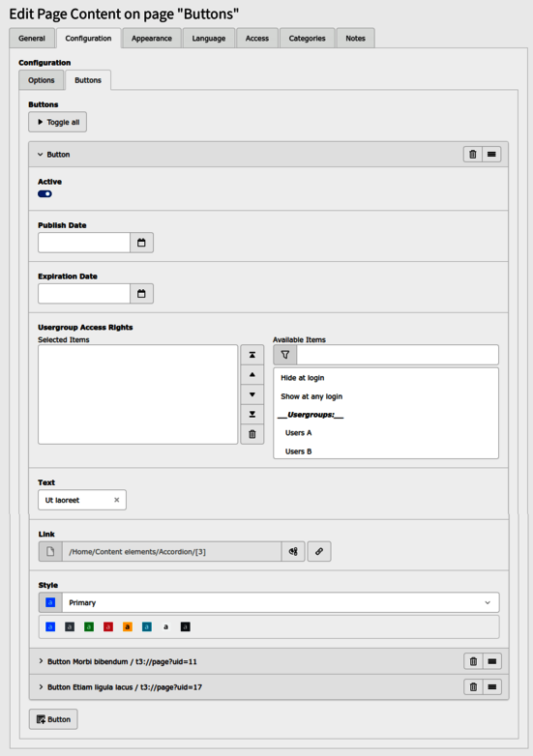Pick 'Users A' from Available Items

[x=386, y=433]
